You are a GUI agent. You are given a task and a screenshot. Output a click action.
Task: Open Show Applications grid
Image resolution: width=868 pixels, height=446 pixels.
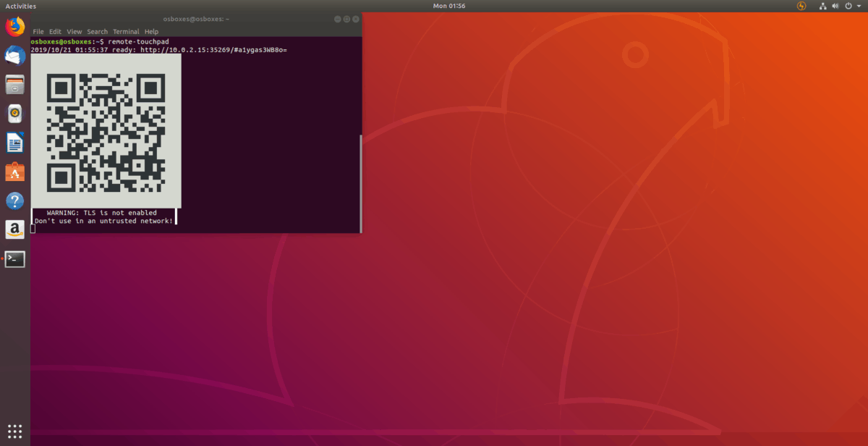[14, 433]
